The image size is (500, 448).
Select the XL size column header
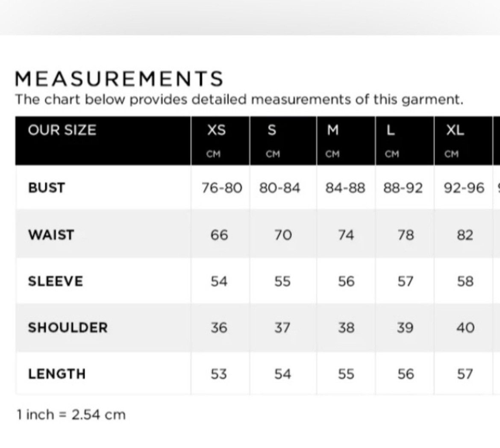[x=455, y=130]
